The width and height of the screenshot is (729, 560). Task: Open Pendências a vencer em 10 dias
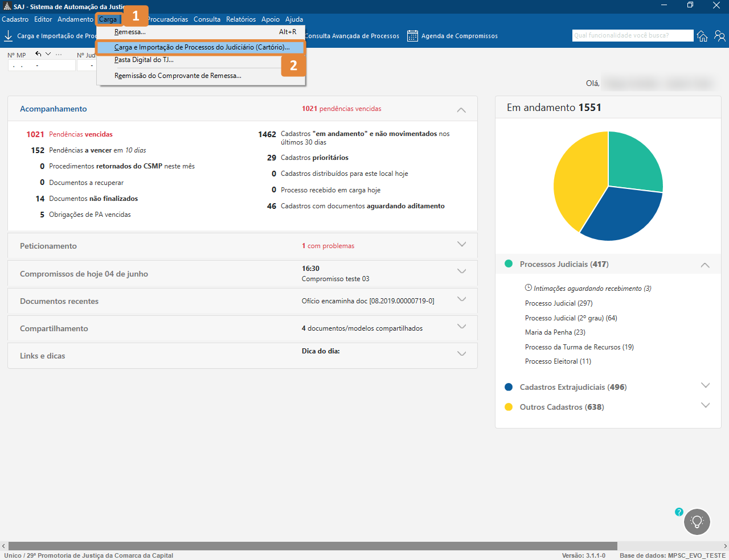(x=88, y=150)
